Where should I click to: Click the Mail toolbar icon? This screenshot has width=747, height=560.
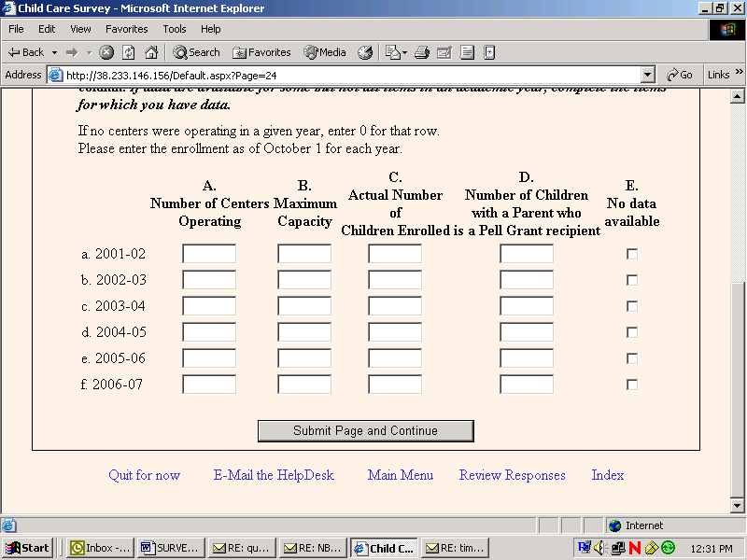393,52
